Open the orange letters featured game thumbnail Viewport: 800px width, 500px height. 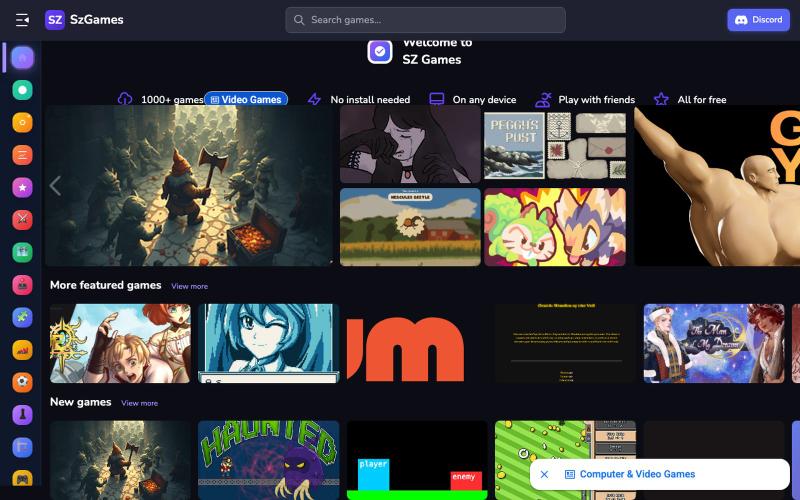pos(417,343)
